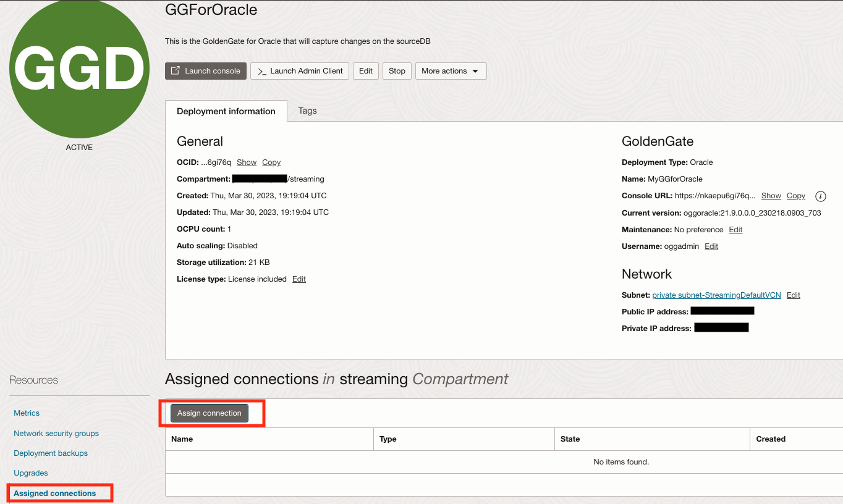Click the GGForOracle page title
The height and width of the screenshot is (504, 843).
[x=211, y=10]
